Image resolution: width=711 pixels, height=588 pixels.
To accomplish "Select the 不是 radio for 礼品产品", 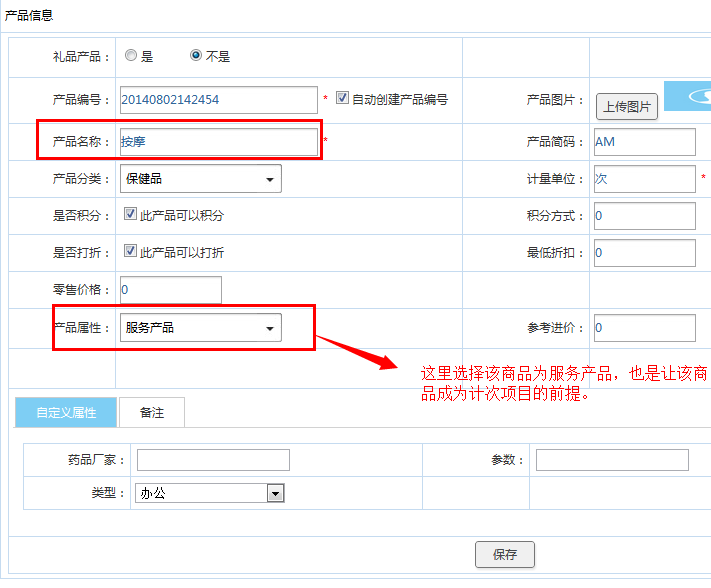I will pos(196,56).
